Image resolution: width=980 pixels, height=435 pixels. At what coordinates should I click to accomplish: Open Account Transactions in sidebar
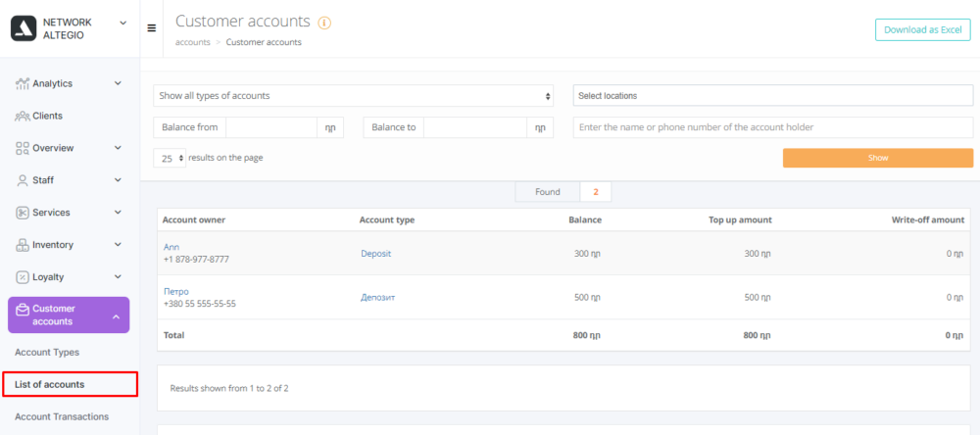[62, 417]
